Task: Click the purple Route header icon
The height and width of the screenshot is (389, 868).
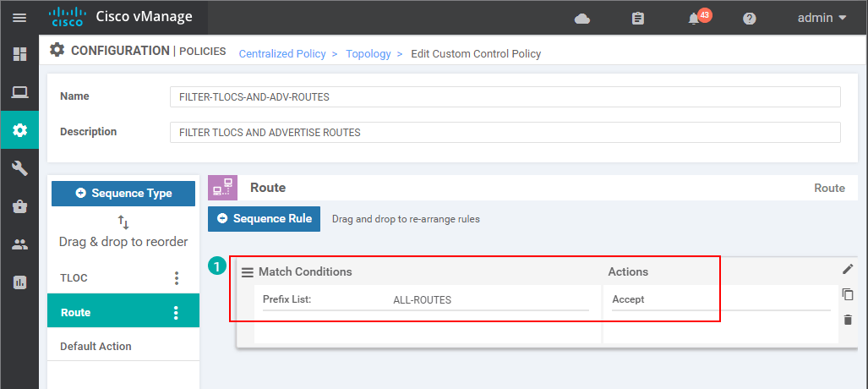Action: [222, 188]
